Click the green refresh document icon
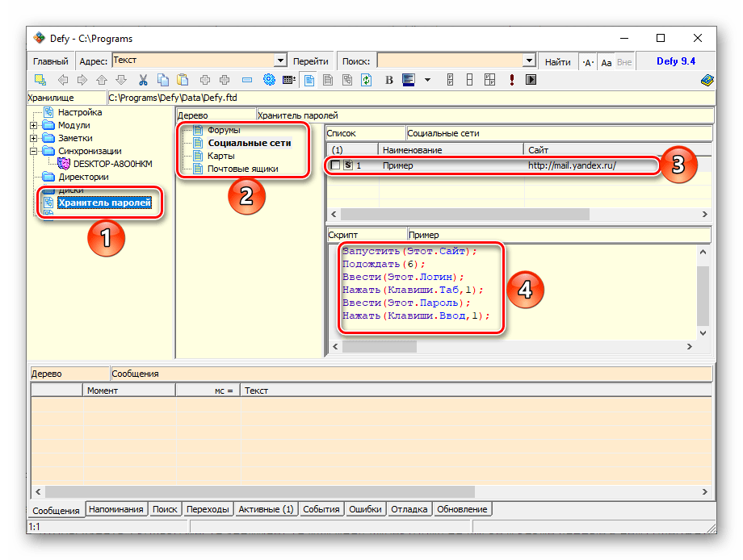743x560 pixels. (366, 80)
